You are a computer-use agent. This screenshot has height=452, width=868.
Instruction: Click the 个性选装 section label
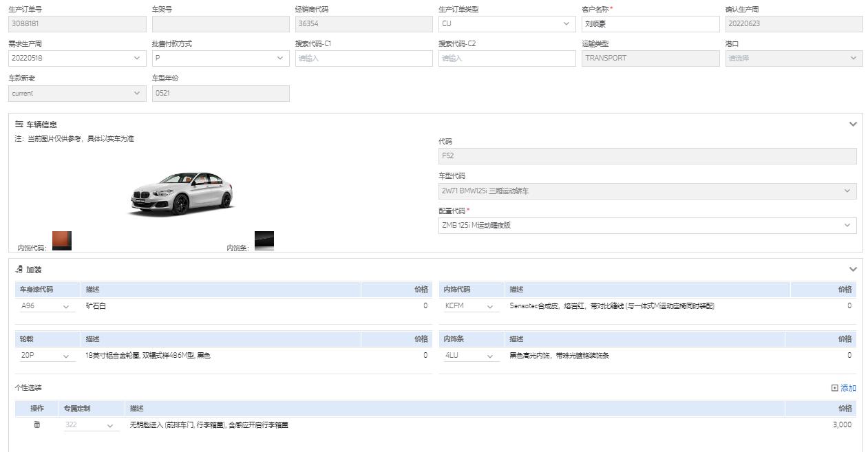pos(28,388)
